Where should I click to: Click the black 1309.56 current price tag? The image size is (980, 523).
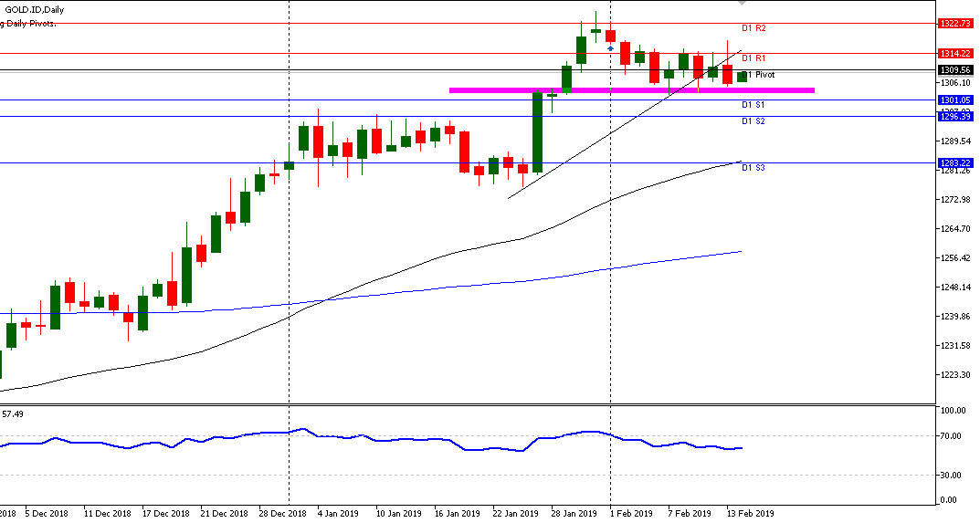tap(954, 69)
